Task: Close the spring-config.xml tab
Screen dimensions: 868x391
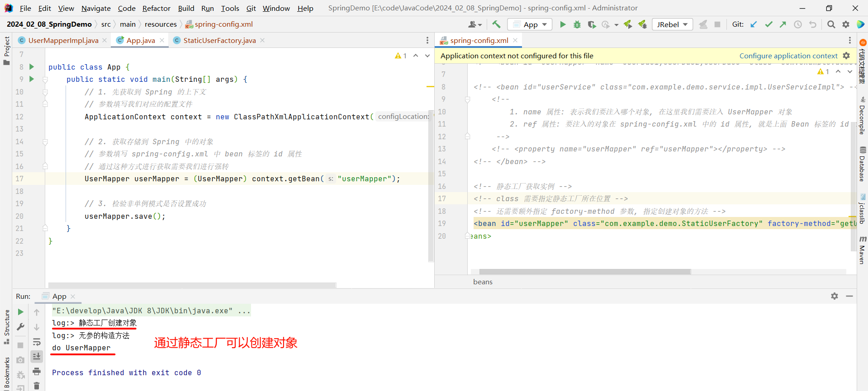Action: click(x=515, y=40)
